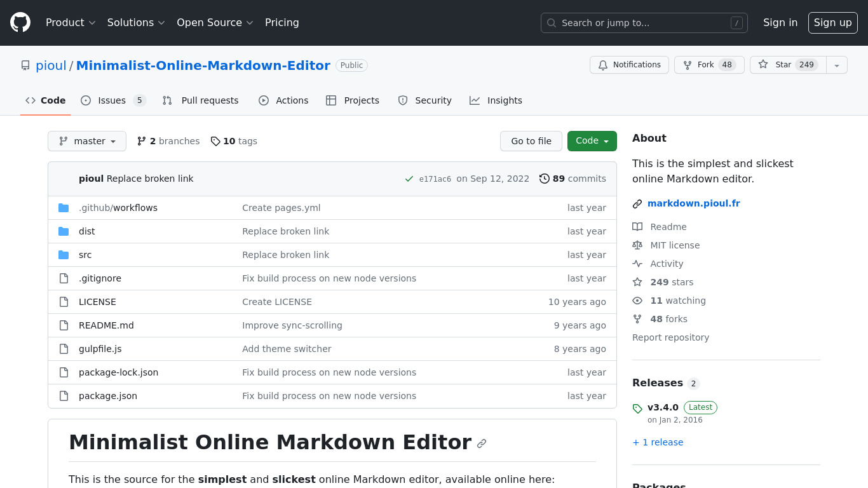Click the eye icon beside 11 watching
868x488 pixels.
637,301
